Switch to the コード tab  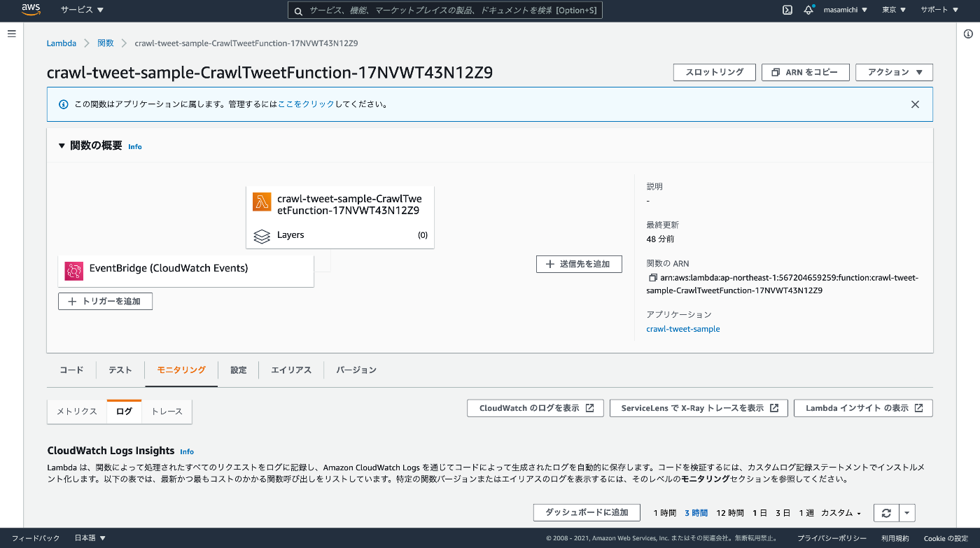(71, 370)
